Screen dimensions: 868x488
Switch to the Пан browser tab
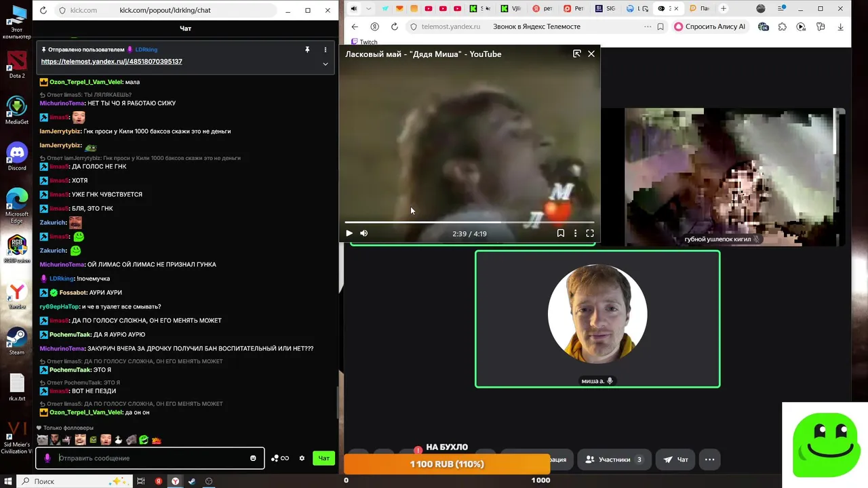coord(699,9)
